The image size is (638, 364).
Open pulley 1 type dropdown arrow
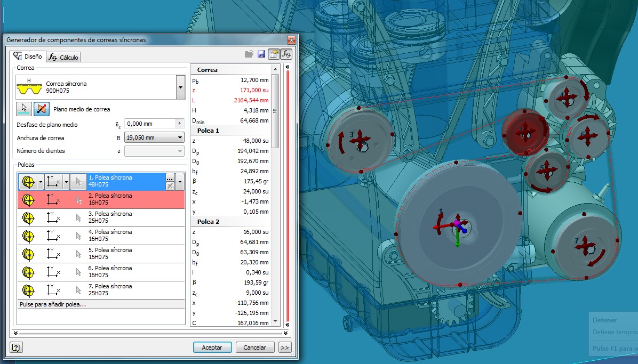tap(41, 182)
